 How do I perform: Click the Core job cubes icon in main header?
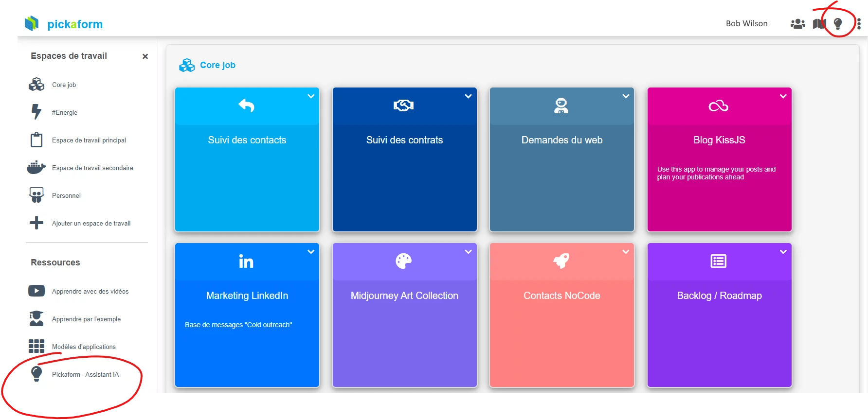pos(187,65)
